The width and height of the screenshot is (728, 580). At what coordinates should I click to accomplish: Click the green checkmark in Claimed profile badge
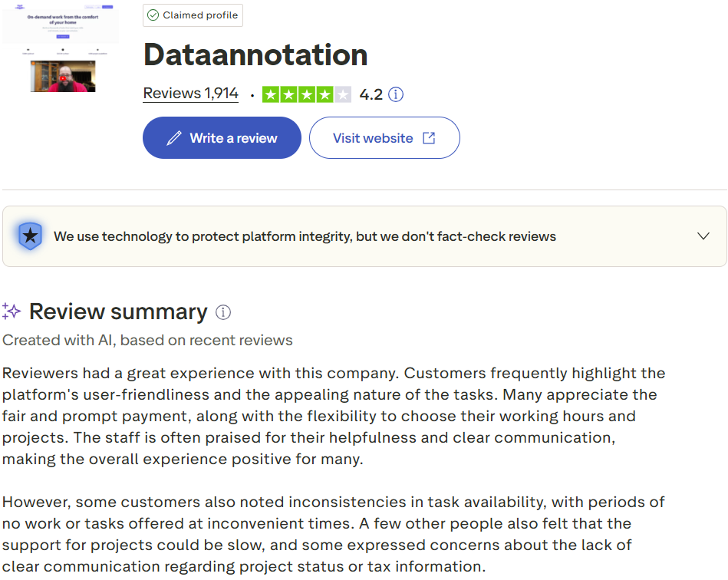153,15
